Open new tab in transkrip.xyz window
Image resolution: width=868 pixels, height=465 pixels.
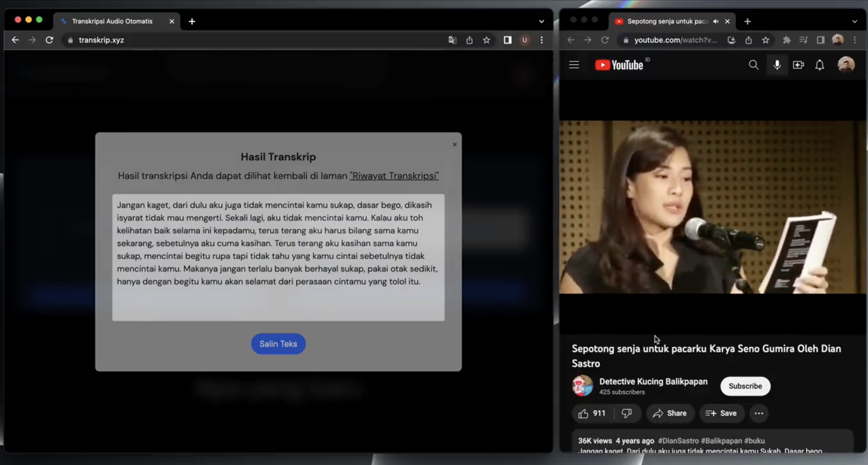tap(192, 21)
